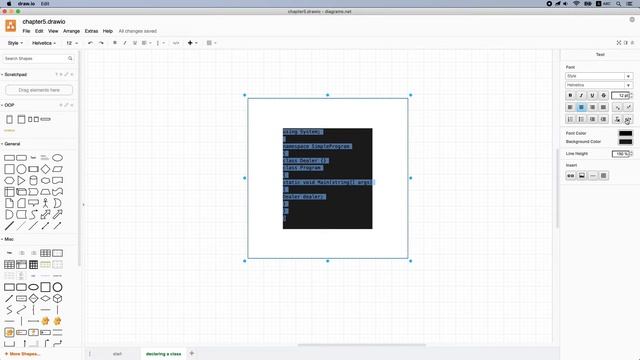This screenshot has width=640, height=360.
Task: Insert a link using Insert section icon
Action: 570,176
